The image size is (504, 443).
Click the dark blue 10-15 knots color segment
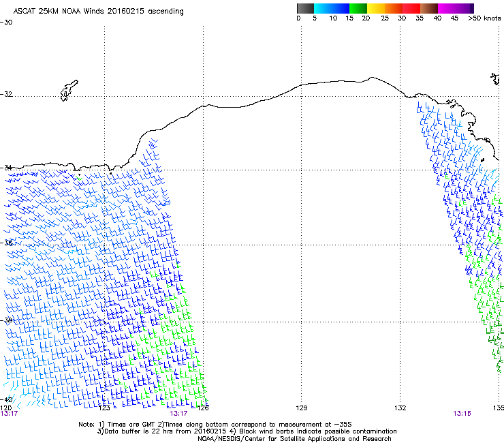[x=341, y=8]
